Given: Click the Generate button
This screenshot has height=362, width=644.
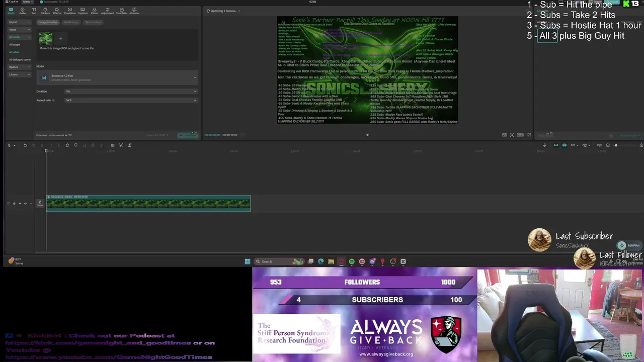Looking at the screenshot, I should click(188, 135).
